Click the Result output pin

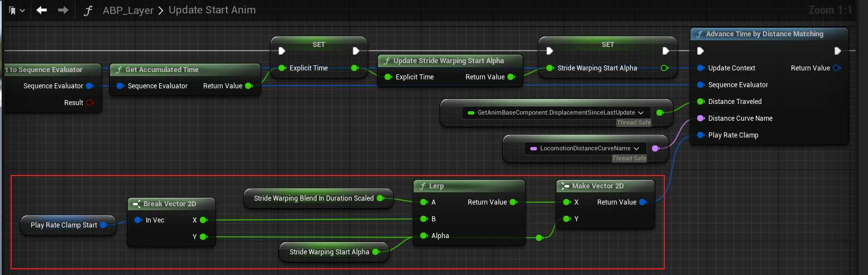click(x=90, y=103)
